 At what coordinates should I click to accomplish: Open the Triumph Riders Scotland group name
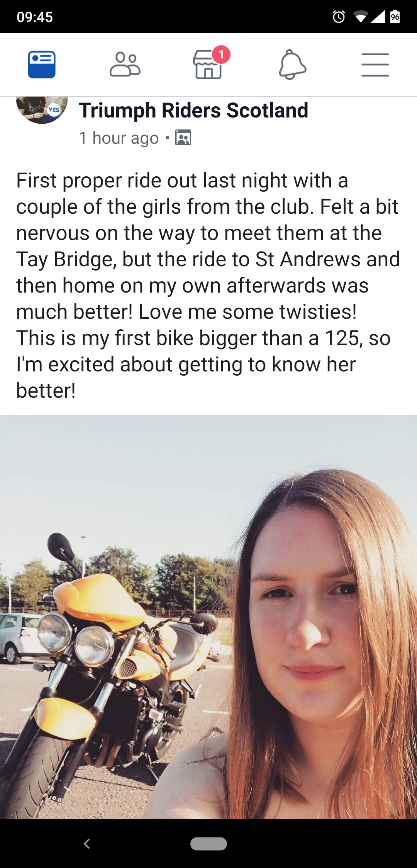pyautogui.click(x=193, y=110)
